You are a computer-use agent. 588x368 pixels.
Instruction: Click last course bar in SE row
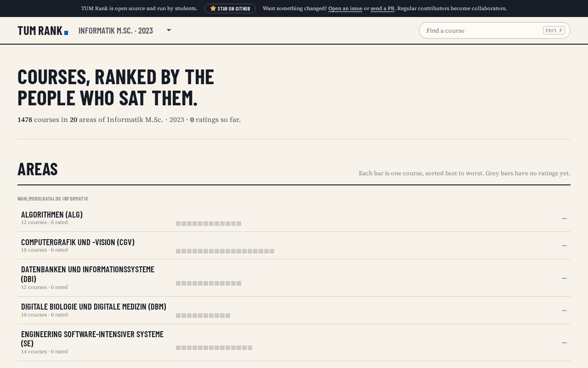250,348
